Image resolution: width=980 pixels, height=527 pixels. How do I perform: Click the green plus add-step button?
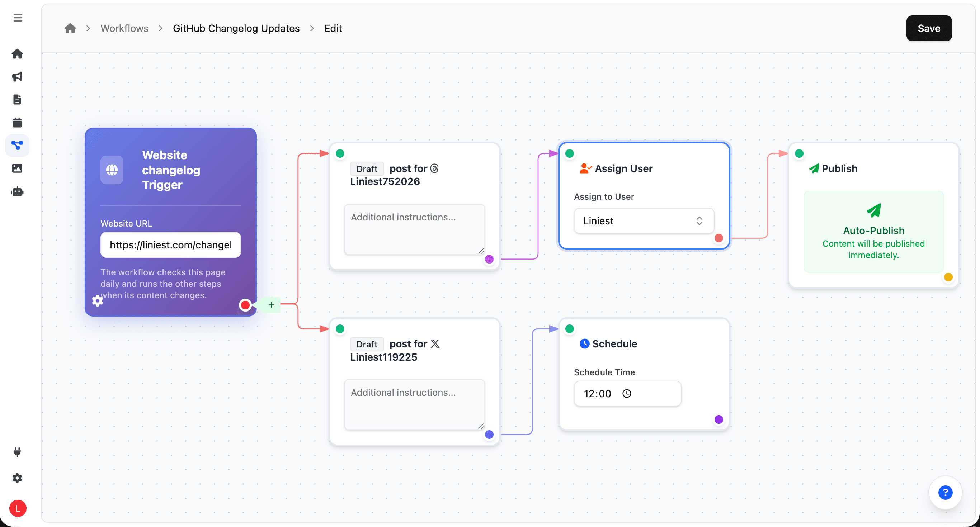[x=271, y=305]
